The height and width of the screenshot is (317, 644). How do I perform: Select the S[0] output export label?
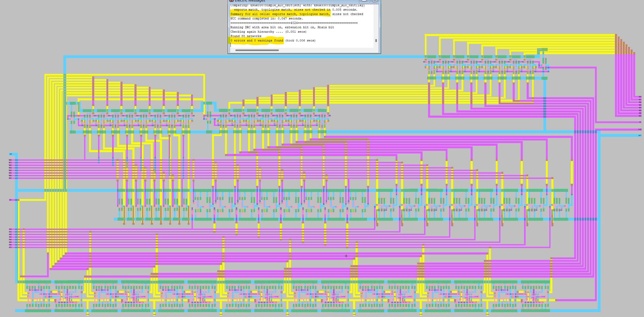pos(640,97)
